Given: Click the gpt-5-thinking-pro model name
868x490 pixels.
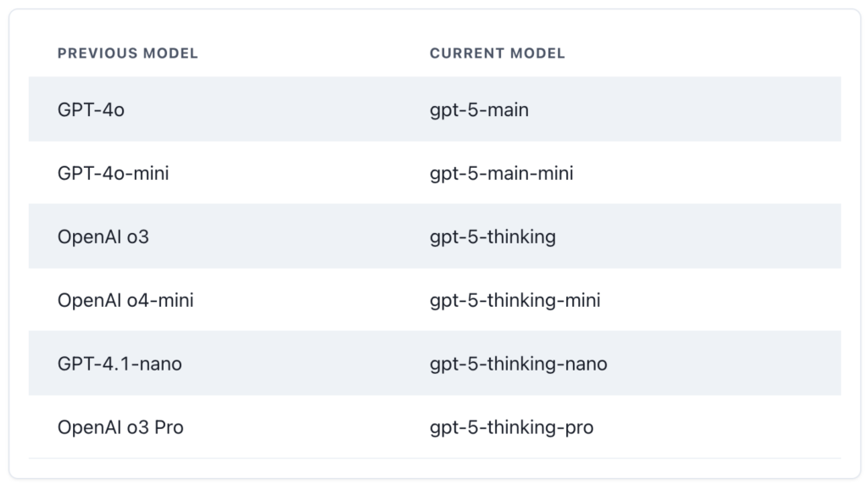Looking at the screenshot, I should point(511,427).
